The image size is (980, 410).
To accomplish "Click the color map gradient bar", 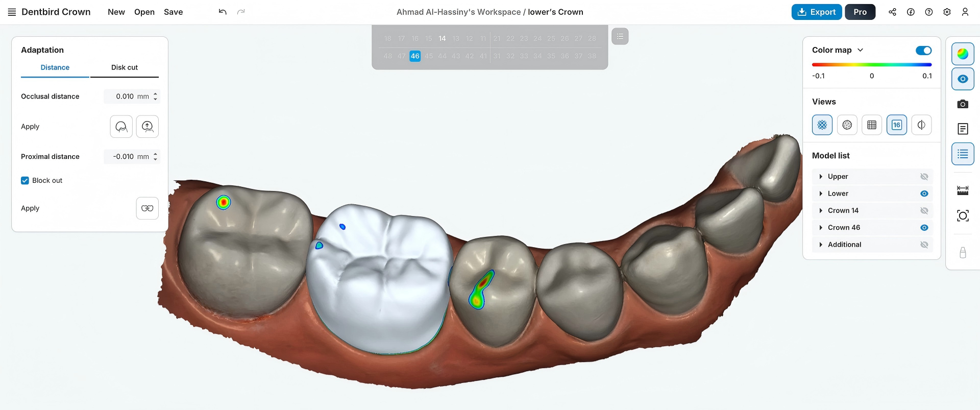I will [x=872, y=65].
